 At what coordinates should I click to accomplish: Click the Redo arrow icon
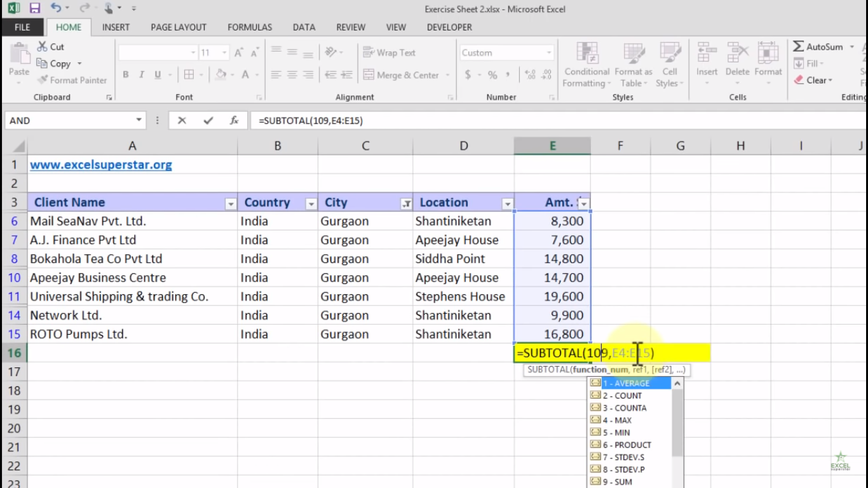(x=84, y=8)
